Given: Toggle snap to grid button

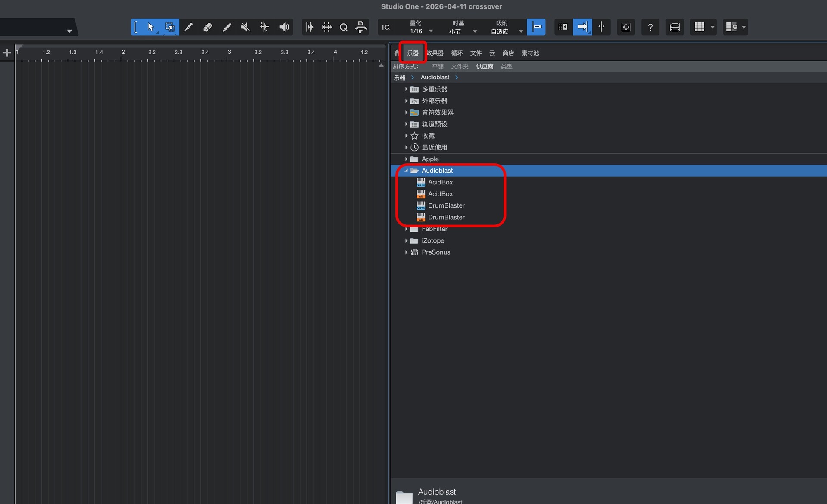Looking at the screenshot, I should tap(536, 27).
